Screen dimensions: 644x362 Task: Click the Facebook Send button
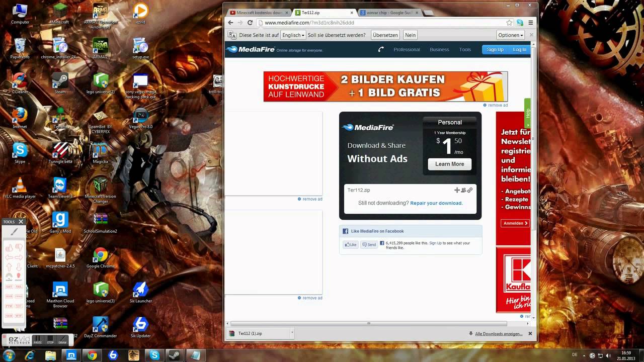(x=369, y=245)
